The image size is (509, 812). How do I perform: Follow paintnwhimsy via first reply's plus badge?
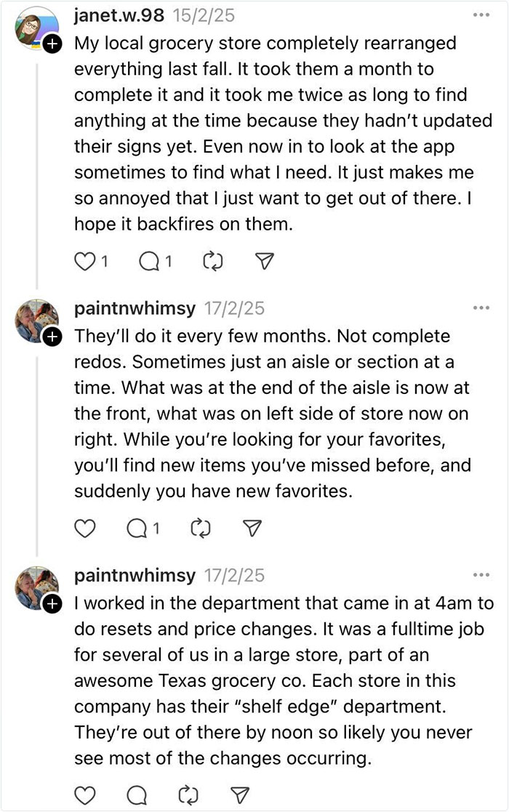(52, 337)
